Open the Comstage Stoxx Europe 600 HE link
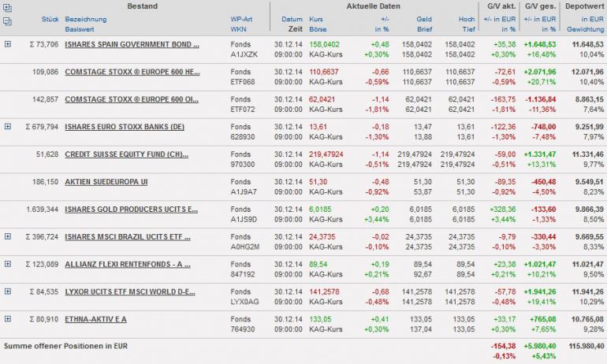607x364 pixels. (x=132, y=71)
